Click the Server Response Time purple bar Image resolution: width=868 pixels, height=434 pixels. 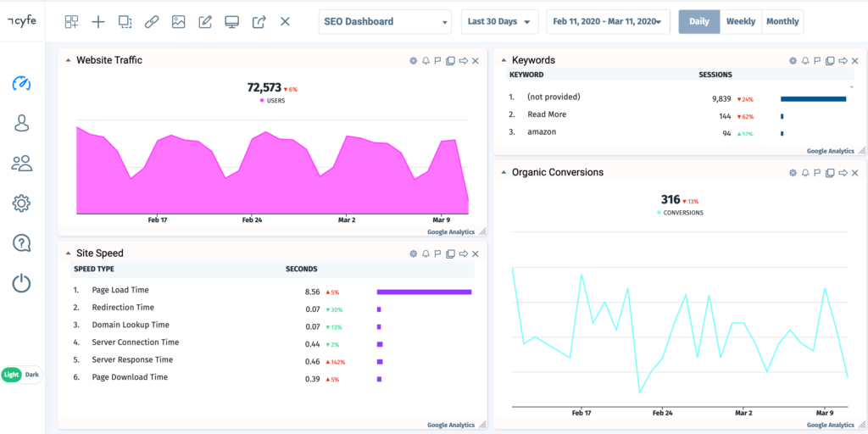(380, 362)
